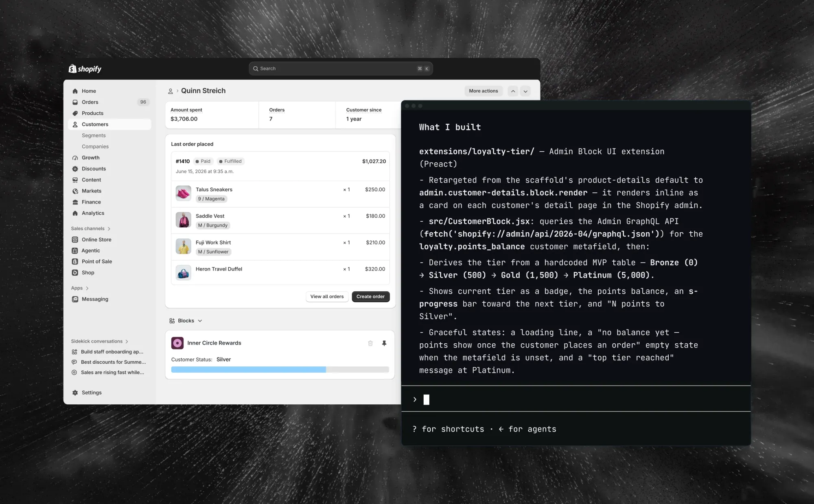Image resolution: width=814 pixels, height=504 pixels.
Task: Click the M / Burgundy variant tag
Action: pyautogui.click(x=213, y=225)
